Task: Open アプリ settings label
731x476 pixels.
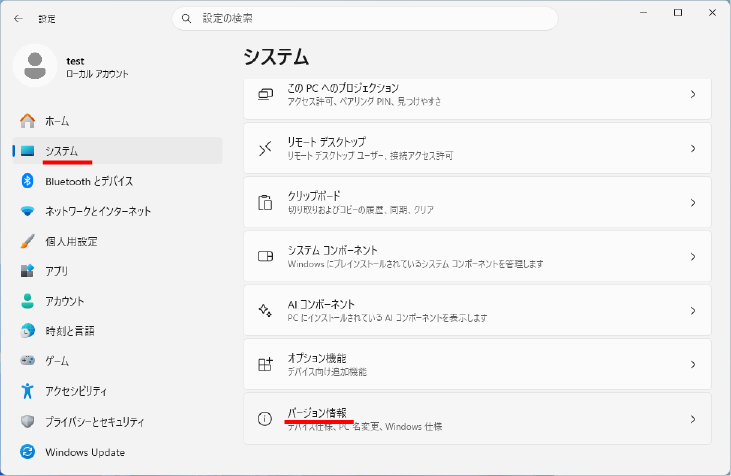Action: tap(56, 271)
